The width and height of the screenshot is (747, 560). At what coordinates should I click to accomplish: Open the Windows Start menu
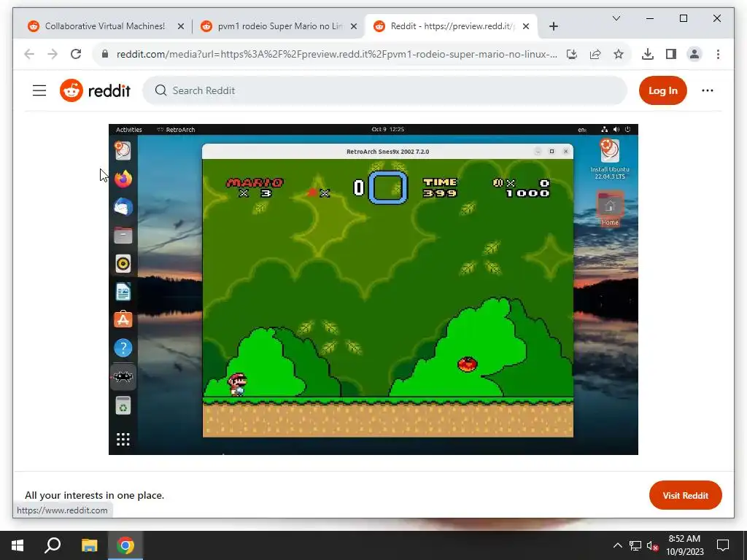18,545
